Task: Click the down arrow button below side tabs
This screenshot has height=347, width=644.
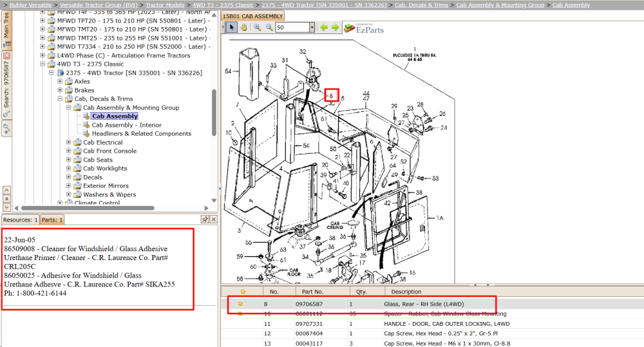Action: [6, 207]
